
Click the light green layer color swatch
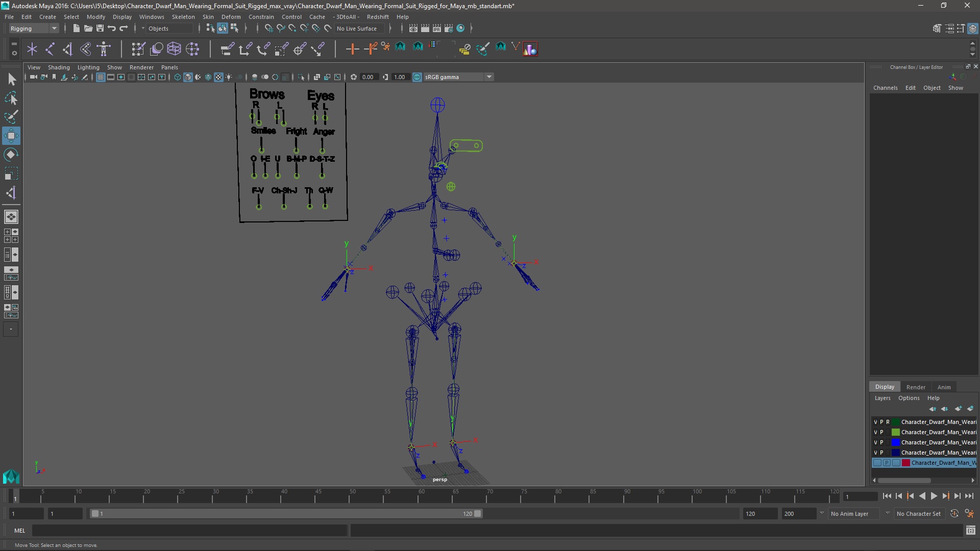(895, 432)
